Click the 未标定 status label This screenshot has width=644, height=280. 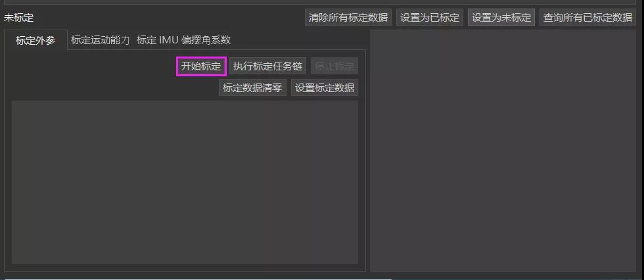pos(19,18)
